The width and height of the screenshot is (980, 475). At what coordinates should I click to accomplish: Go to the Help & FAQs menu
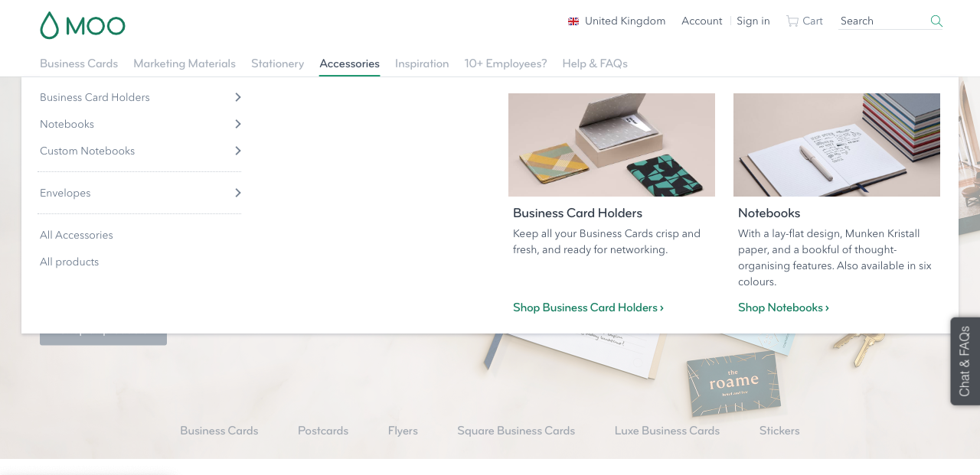[595, 63]
